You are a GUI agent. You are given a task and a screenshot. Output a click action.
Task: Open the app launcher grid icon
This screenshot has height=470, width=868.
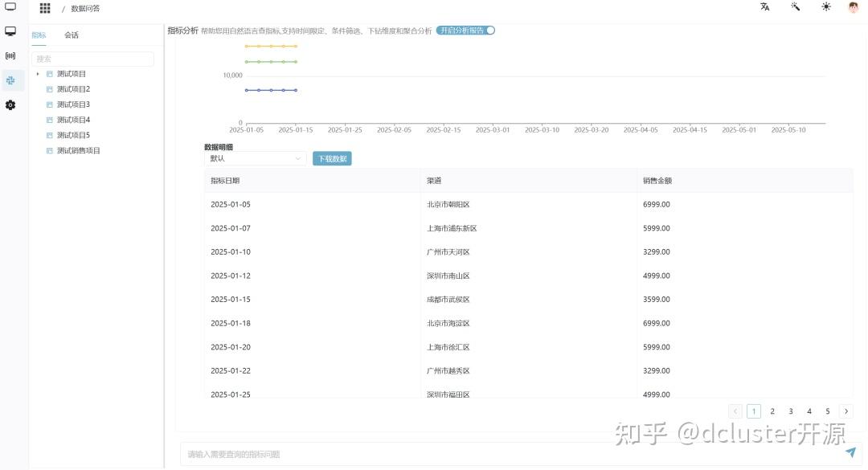44,8
